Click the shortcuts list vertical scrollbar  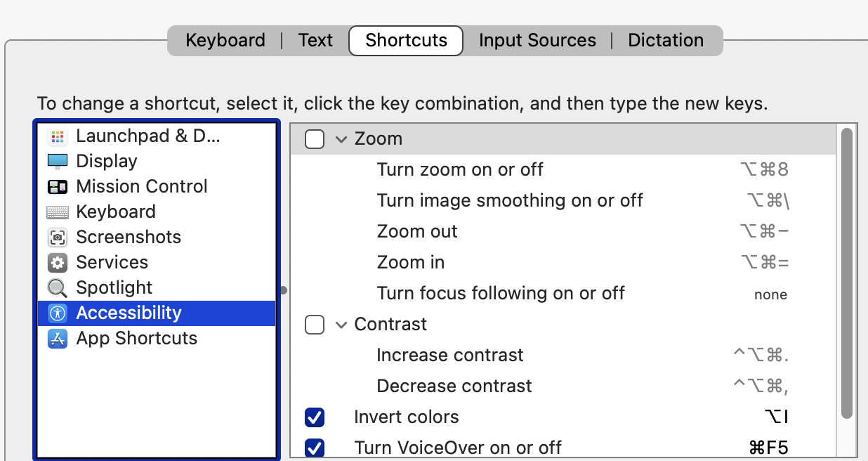tap(847, 273)
